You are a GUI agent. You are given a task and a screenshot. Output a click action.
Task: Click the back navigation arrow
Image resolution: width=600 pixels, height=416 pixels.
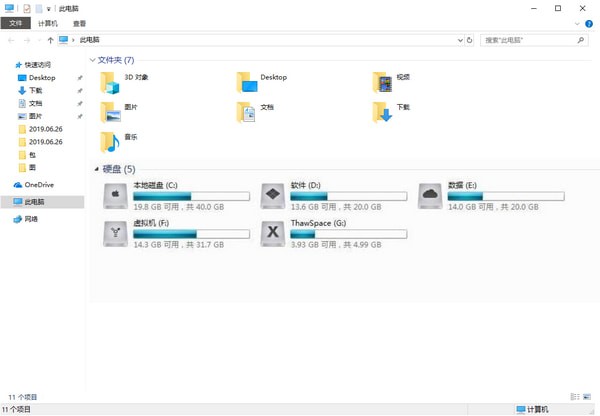(x=11, y=40)
